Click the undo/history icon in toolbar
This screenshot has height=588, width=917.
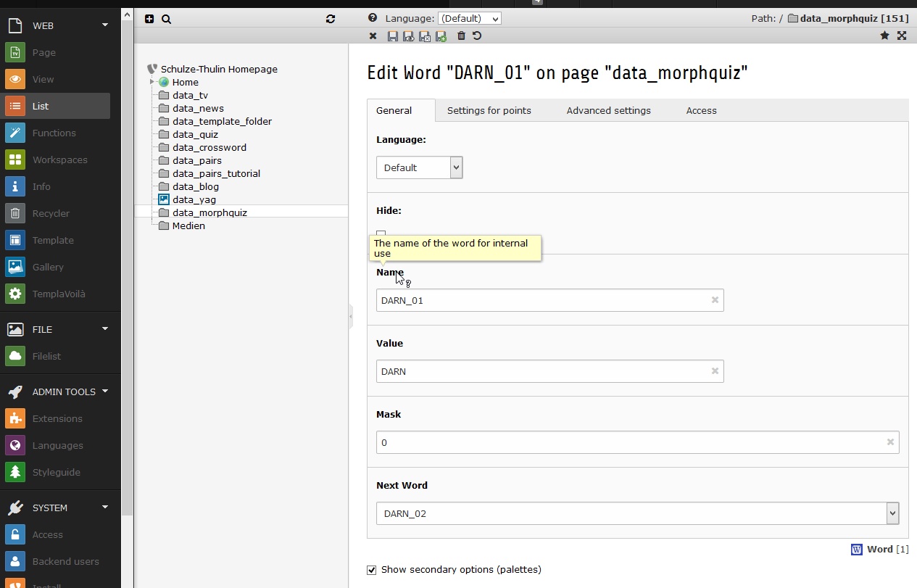tap(476, 36)
